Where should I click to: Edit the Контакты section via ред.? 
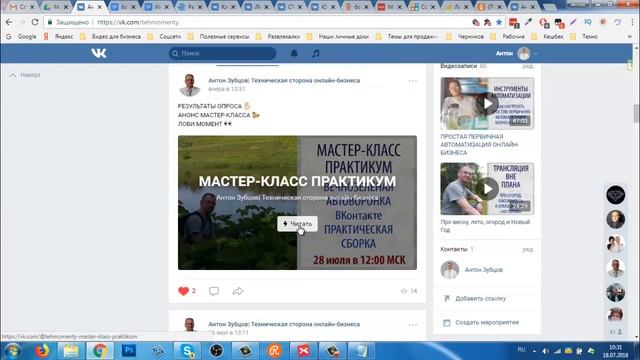point(528,249)
